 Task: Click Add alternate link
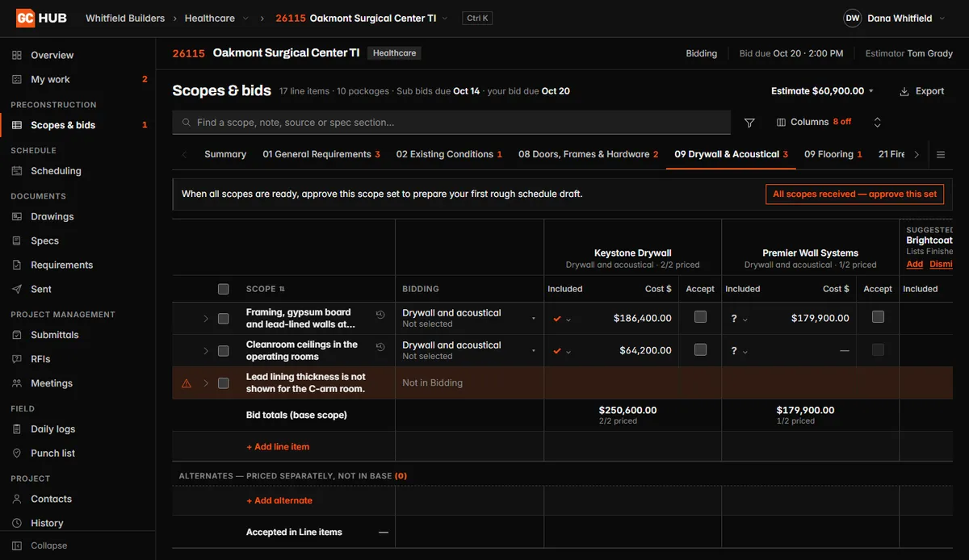pyautogui.click(x=279, y=500)
